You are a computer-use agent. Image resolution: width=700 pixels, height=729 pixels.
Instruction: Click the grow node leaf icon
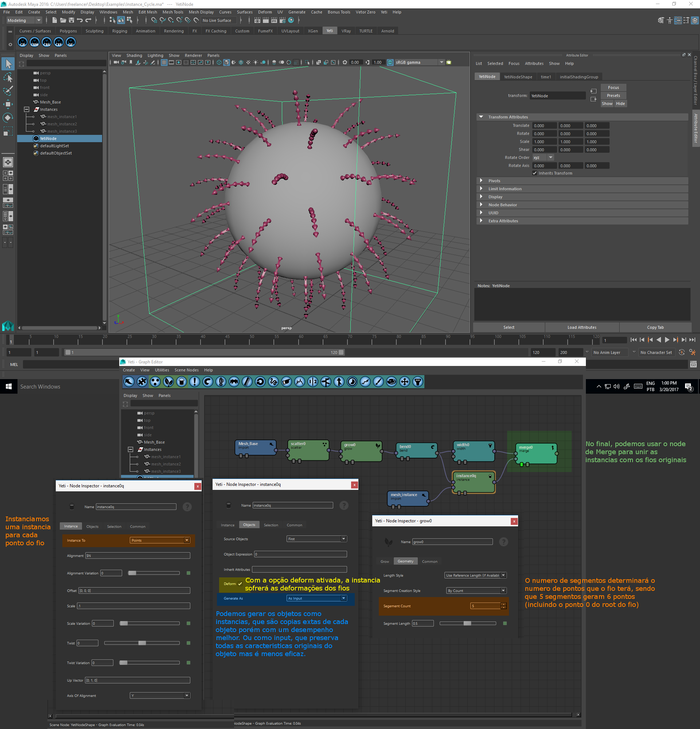pyautogui.click(x=168, y=382)
